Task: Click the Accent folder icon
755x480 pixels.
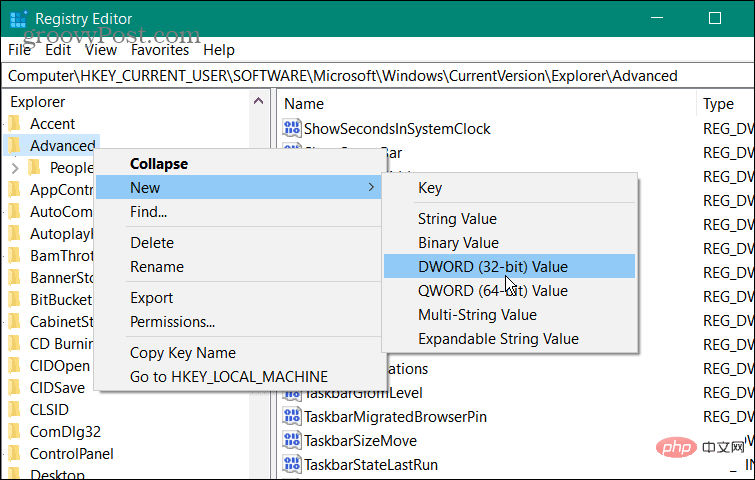Action: coord(14,123)
